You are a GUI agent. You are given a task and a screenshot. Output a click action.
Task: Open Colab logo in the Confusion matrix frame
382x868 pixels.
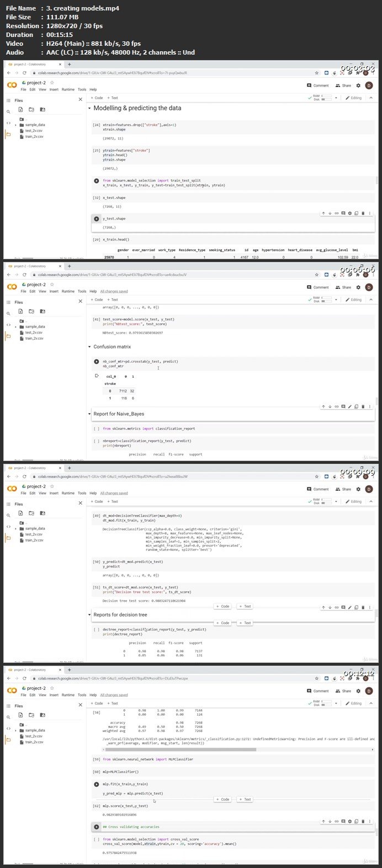(12, 287)
